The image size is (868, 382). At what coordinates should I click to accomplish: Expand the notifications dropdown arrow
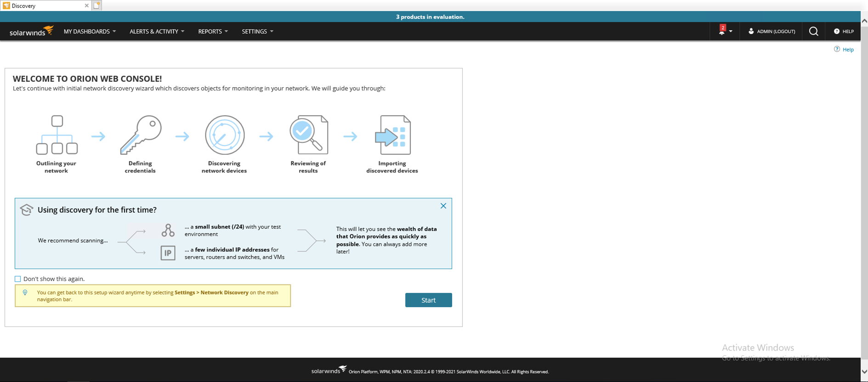tap(731, 31)
